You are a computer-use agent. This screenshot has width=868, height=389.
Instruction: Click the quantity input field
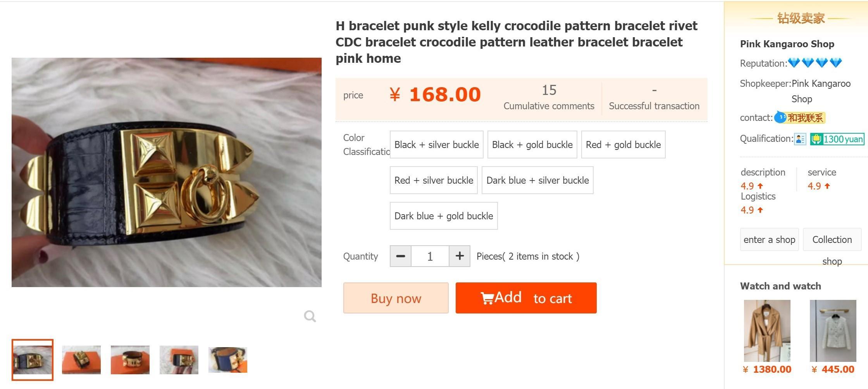click(430, 256)
